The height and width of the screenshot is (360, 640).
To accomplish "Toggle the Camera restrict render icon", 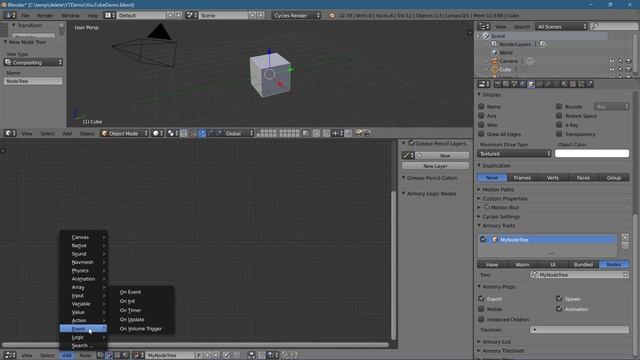I will [629, 61].
